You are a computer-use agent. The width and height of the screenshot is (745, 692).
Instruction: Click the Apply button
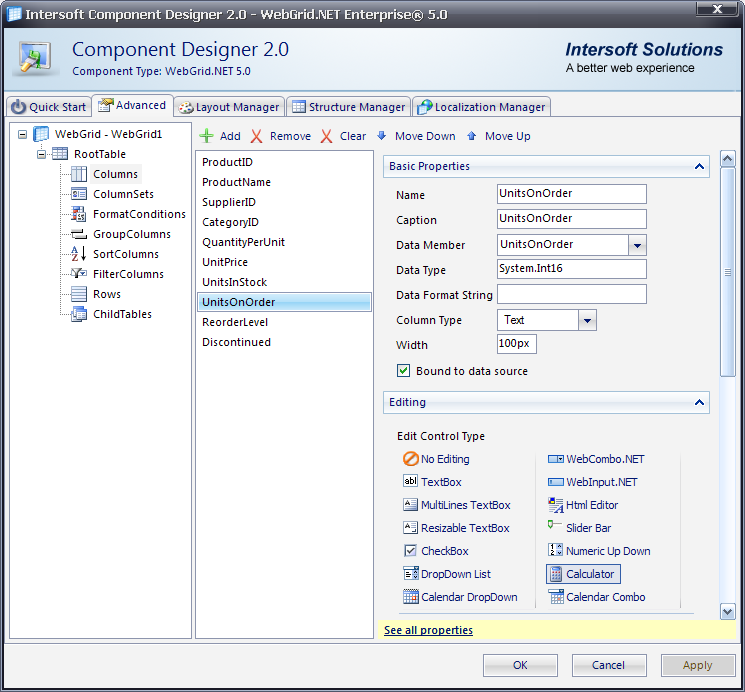pyautogui.click(x=698, y=665)
